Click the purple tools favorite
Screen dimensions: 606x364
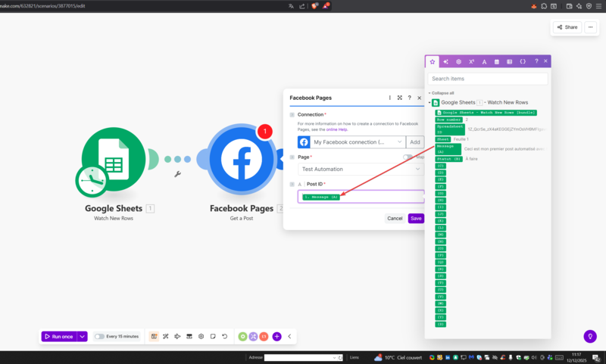tap(253, 337)
